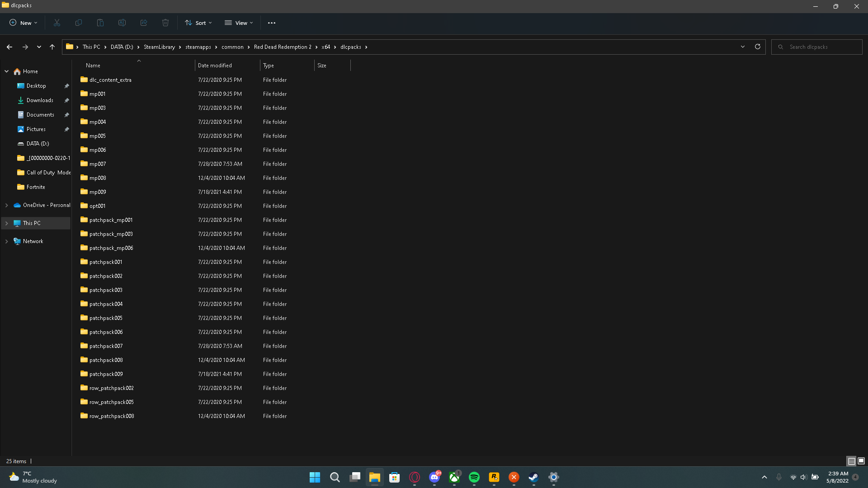Click the Rename icon in toolbar

[122, 23]
